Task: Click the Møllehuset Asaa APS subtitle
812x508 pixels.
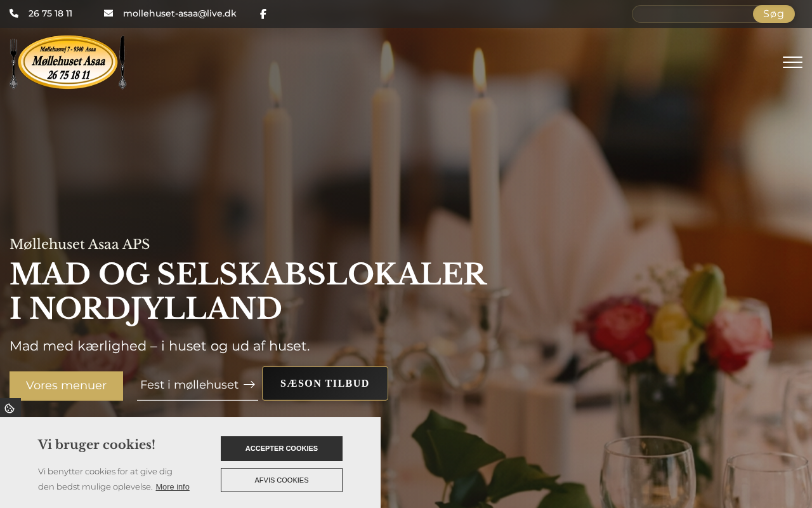Action: coord(79,244)
